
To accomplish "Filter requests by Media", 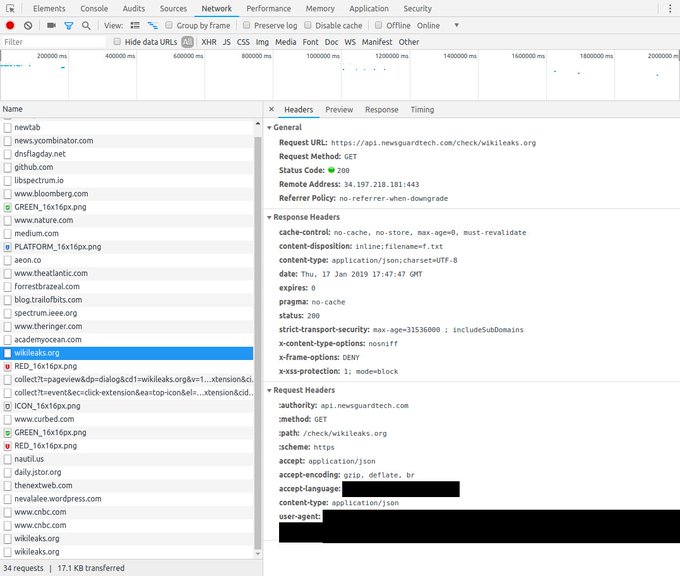I will click(x=285, y=42).
